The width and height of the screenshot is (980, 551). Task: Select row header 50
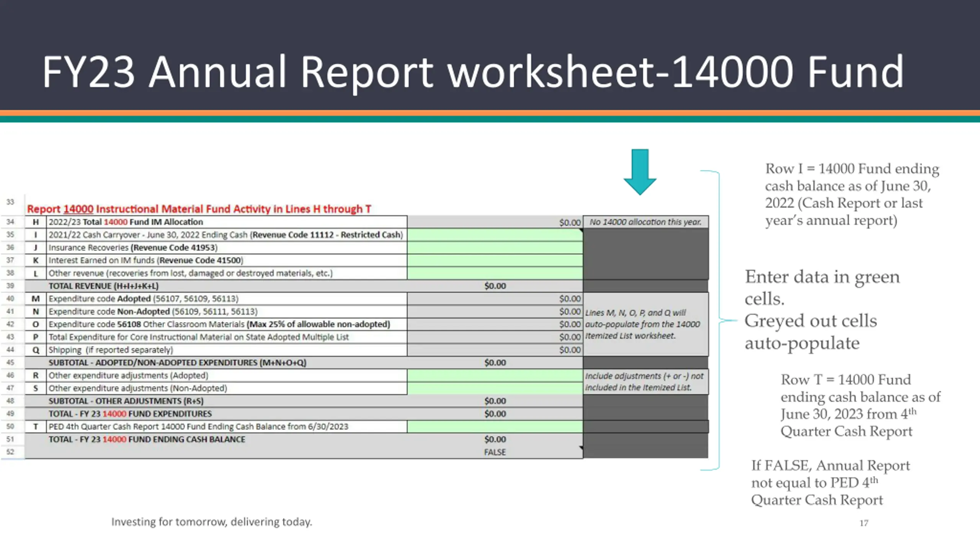[10, 426]
